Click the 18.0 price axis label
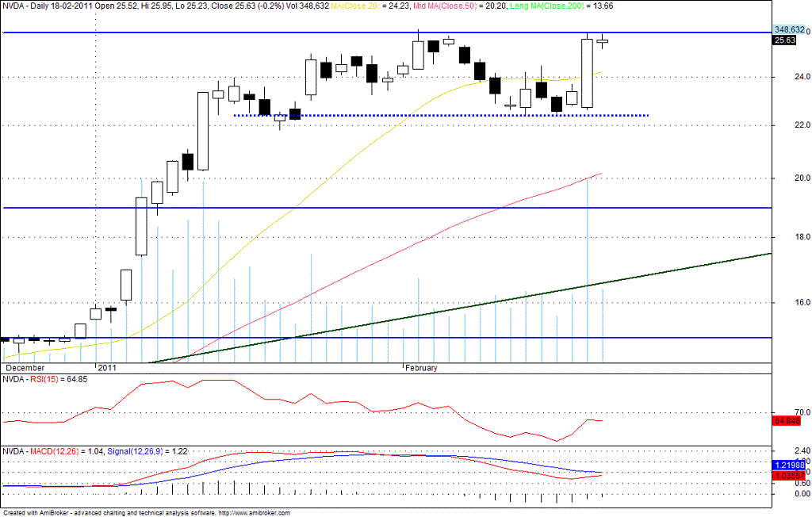This screenshot has width=812, height=517. (x=802, y=237)
